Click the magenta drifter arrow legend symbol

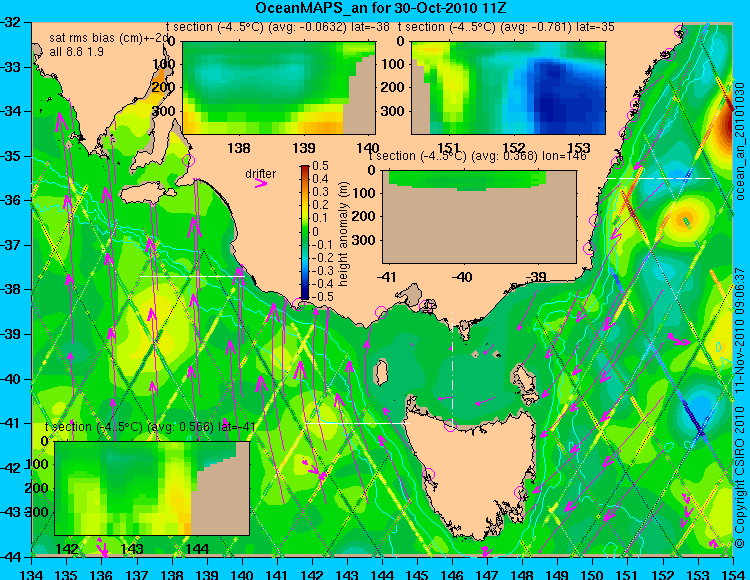click(261, 183)
